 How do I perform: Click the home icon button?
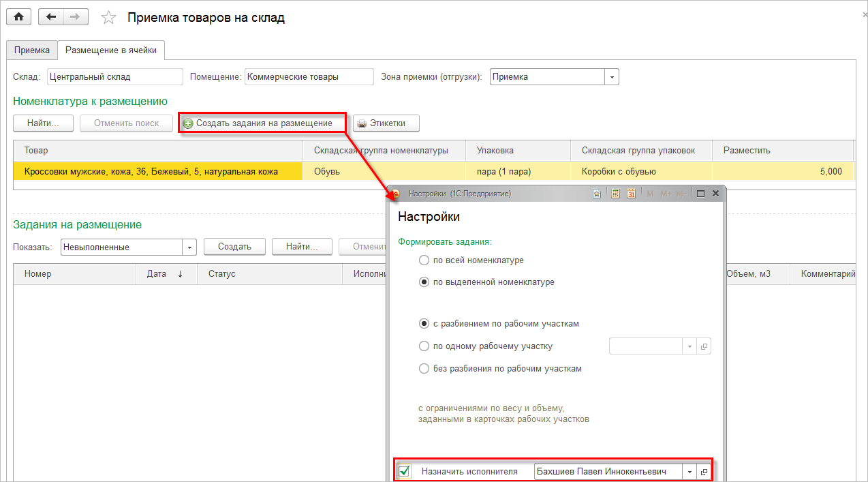[x=18, y=17]
